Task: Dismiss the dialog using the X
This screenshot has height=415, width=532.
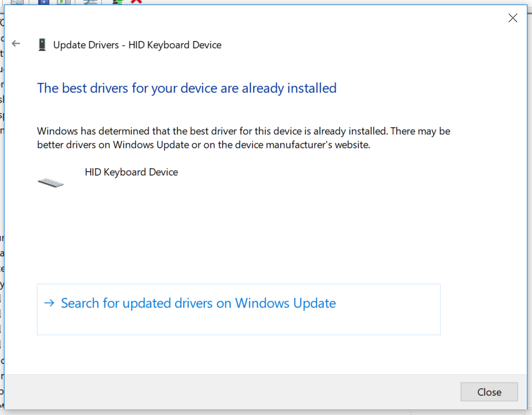Action: [512, 18]
